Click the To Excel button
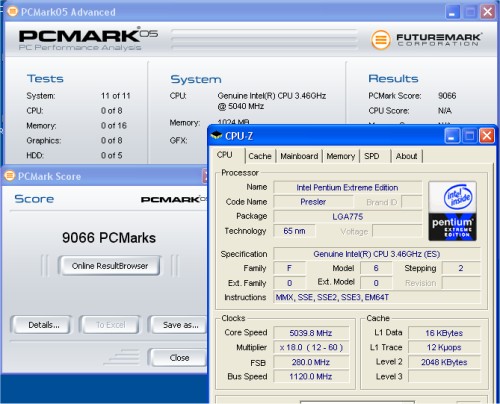This screenshot has width=500, height=404. coord(111,325)
